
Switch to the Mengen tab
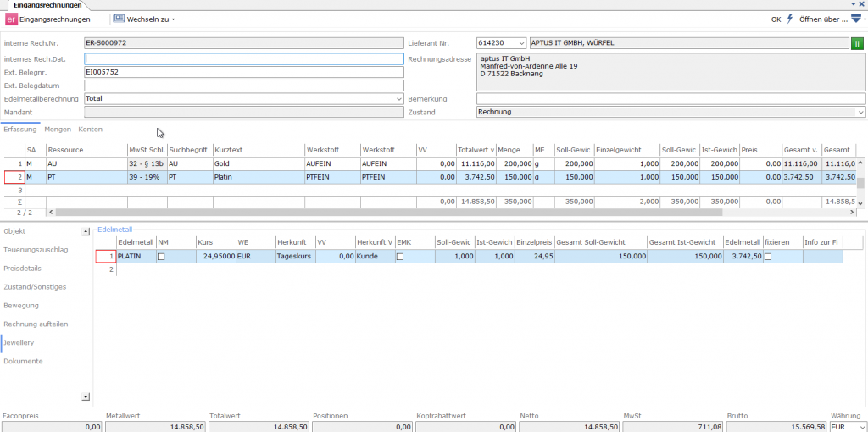(58, 130)
